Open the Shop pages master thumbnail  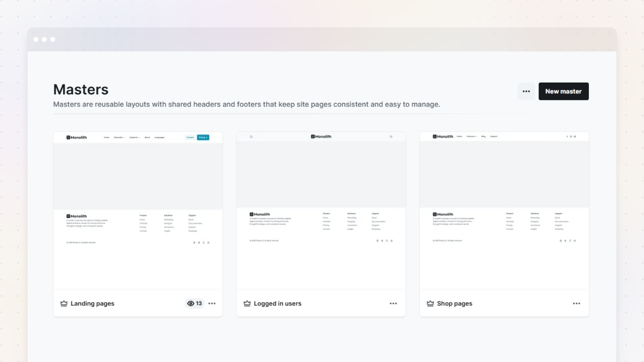pos(504,211)
